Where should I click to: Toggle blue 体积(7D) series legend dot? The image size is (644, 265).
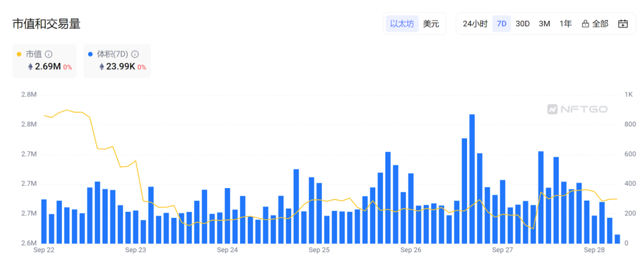coord(90,54)
